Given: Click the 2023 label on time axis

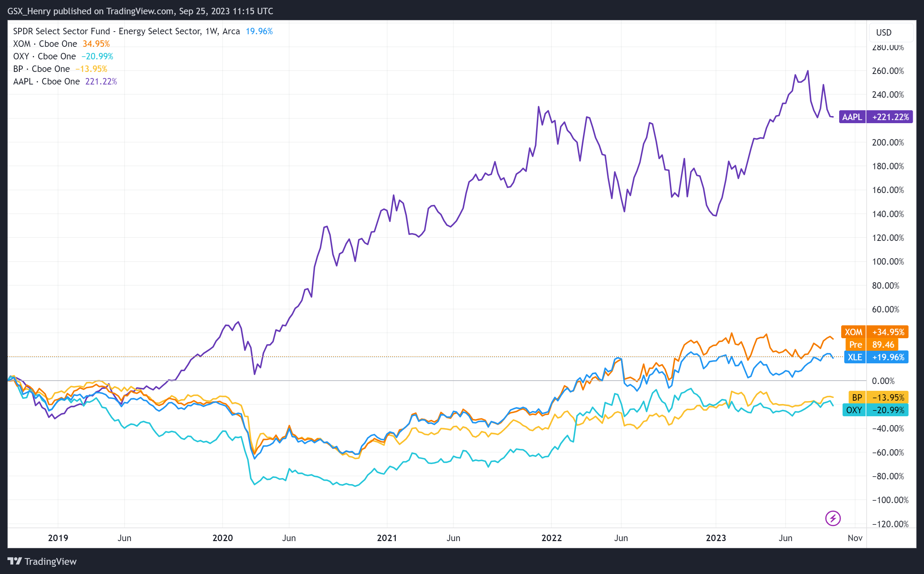Looking at the screenshot, I should coord(716,538).
